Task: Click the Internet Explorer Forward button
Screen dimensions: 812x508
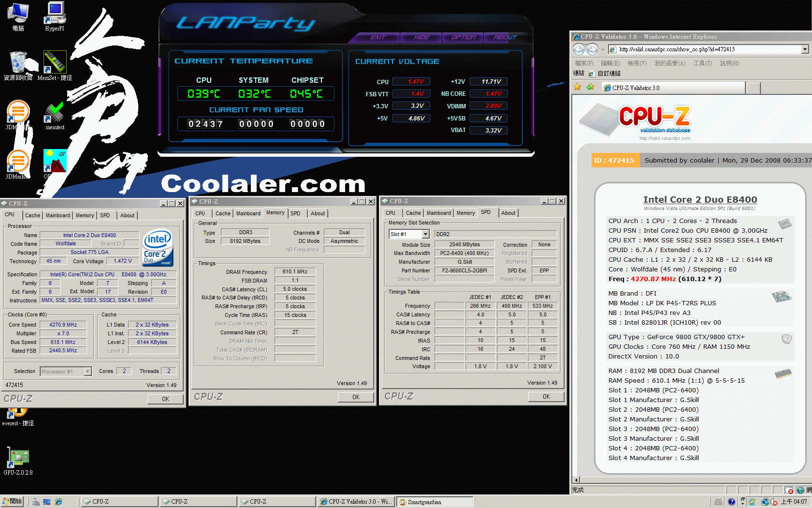Action: tap(592, 49)
